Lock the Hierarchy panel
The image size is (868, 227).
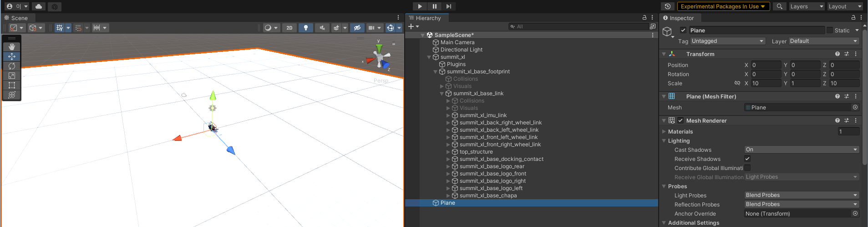(x=645, y=18)
